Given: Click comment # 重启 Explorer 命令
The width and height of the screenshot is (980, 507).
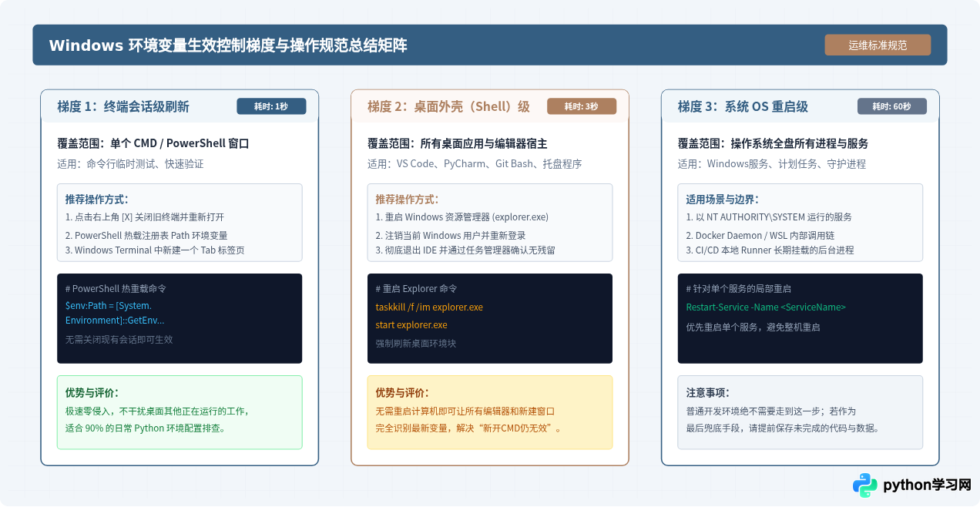Looking at the screenshot, I should (416, 289).
